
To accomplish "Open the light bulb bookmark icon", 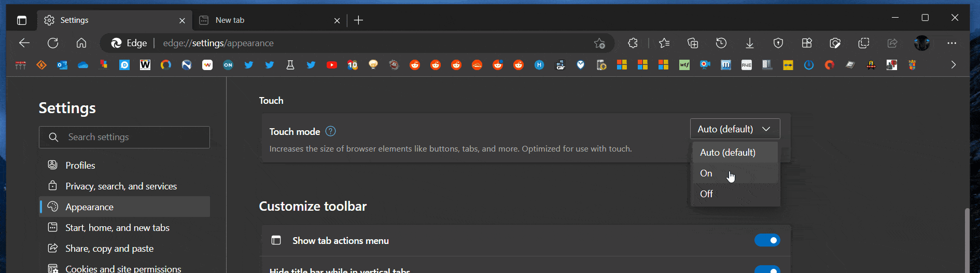I will point(373,65).
